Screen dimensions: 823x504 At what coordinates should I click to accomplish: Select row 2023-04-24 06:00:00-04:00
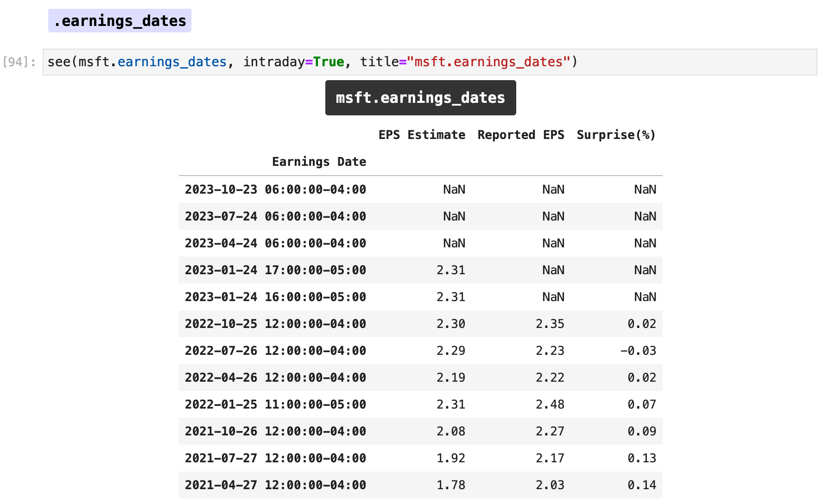point(420,243)
